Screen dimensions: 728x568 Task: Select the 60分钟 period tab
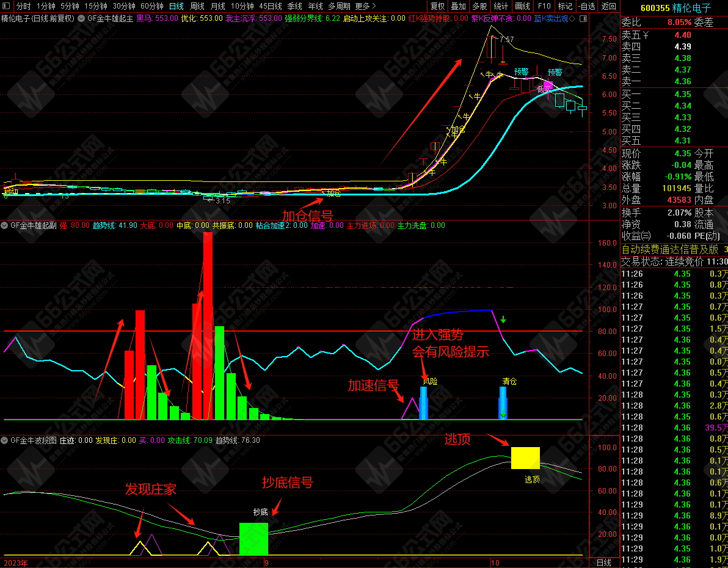152,6
